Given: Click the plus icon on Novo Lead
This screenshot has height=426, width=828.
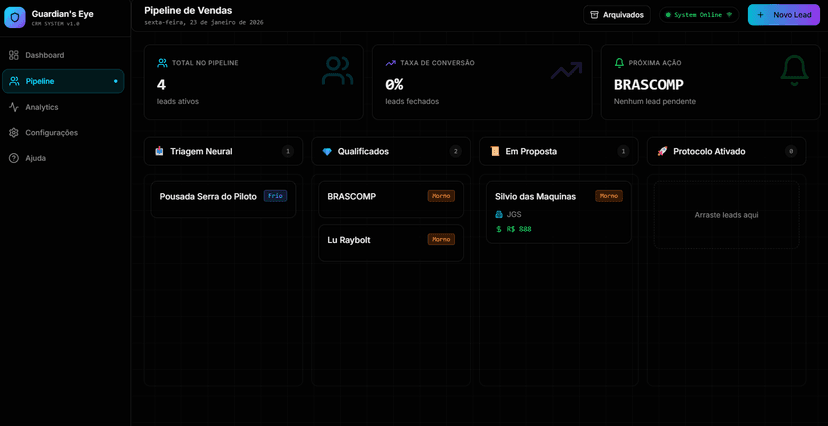Looking at the screenshot, I should pos(760,15).
